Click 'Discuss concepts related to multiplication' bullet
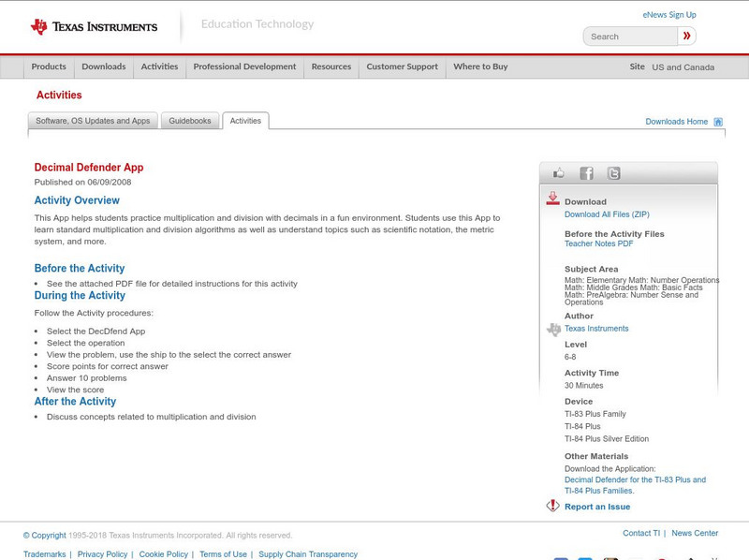The image size is (749, 560). [152, 417]
